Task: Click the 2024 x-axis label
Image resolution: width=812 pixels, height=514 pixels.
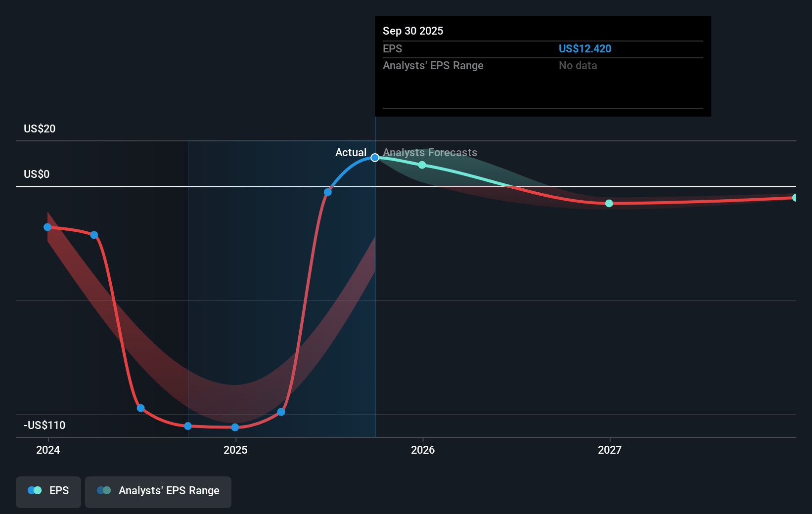Action: 48,450
